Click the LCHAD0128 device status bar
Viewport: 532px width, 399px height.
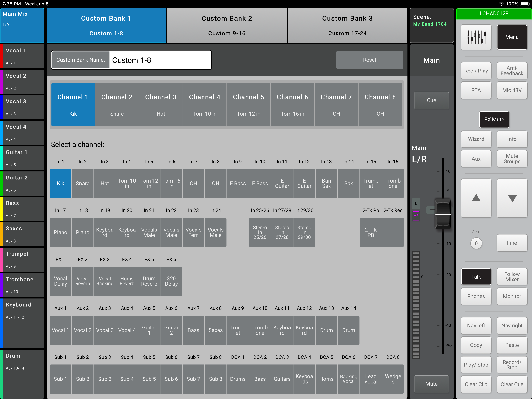(x=494, y=14)
